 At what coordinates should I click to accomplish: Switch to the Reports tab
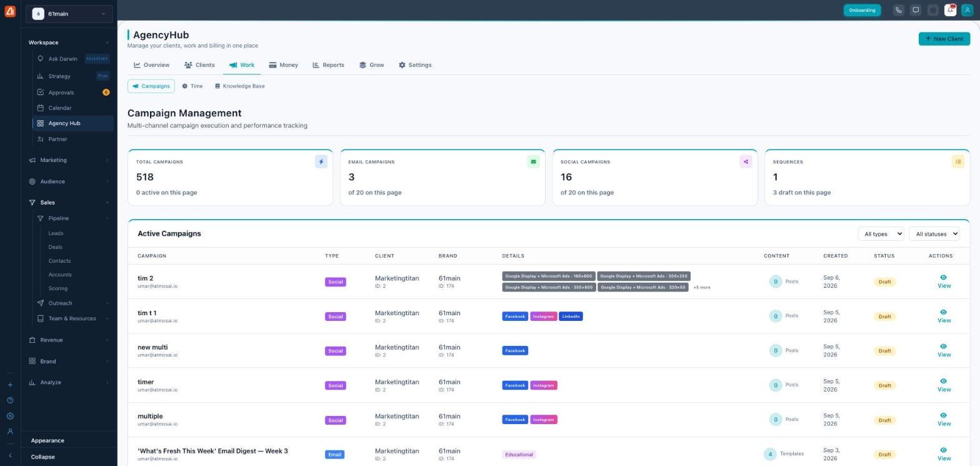pos(328,65)
